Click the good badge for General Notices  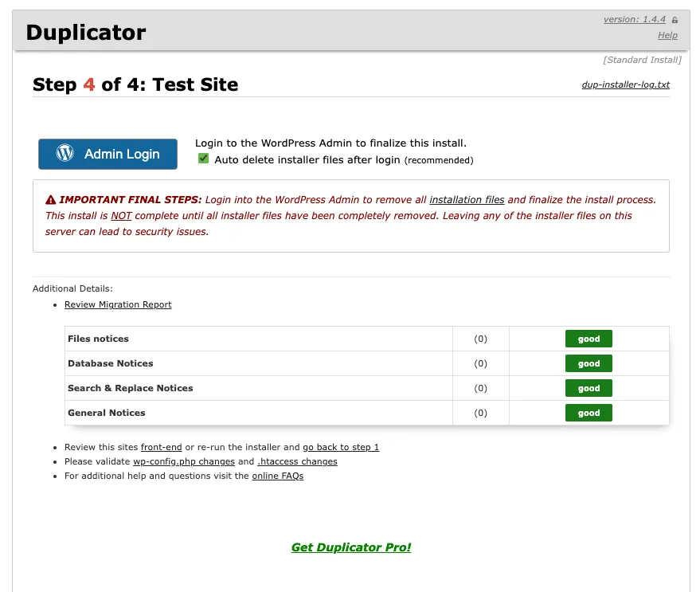[589, 413]
